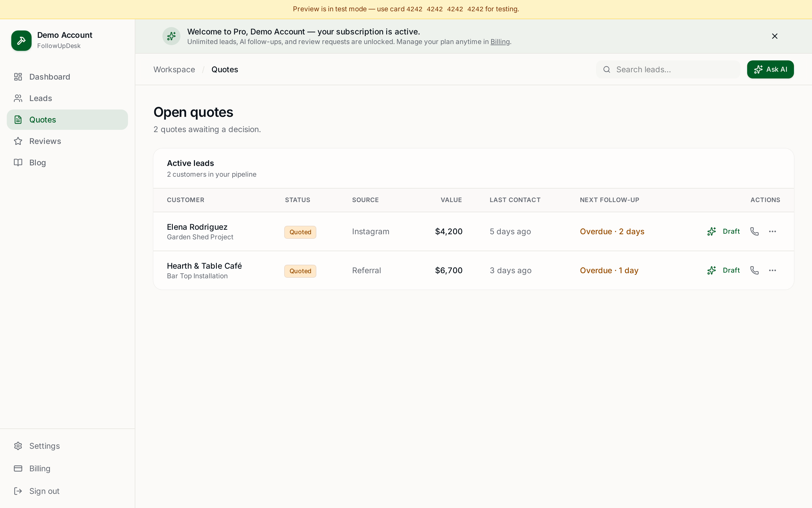Screen dimensions: 812x508
Task: Click the sparkle icon in welcome banner
Action: [171, 36]
